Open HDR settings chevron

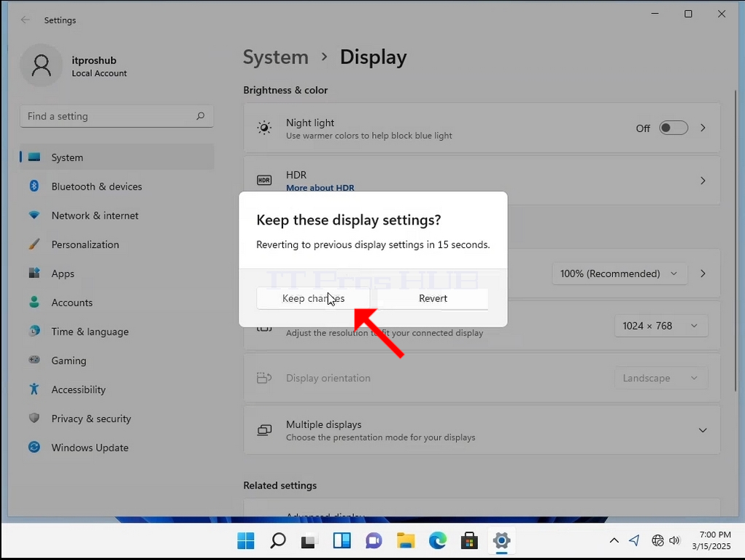click(x=703, y=181)
